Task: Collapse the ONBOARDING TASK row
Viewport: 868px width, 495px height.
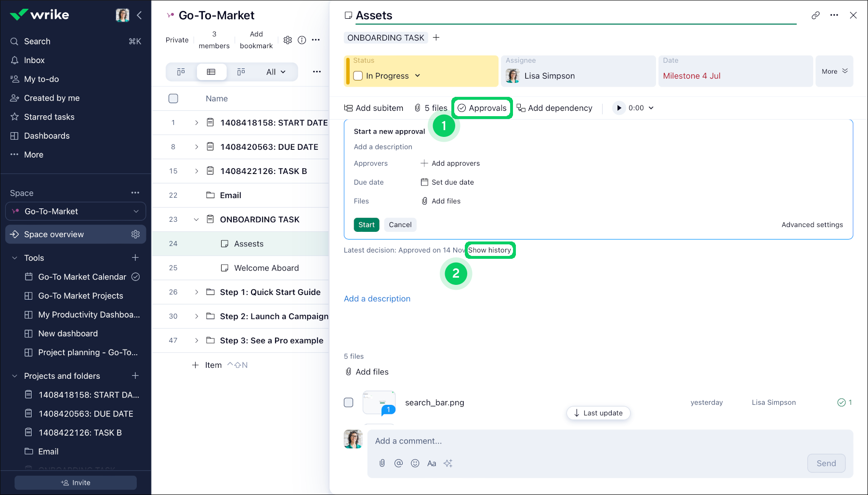Action: tap(196, 219)
